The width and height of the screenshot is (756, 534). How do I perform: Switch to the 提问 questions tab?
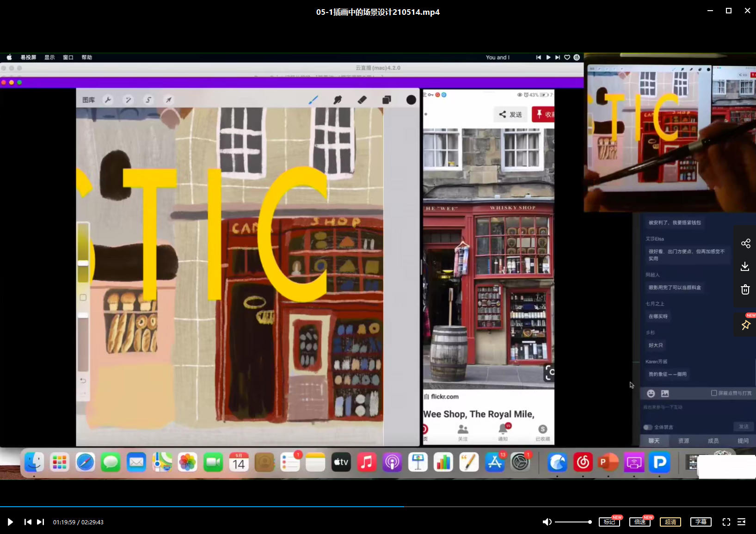pyautogui.click(x=743, y=441)
